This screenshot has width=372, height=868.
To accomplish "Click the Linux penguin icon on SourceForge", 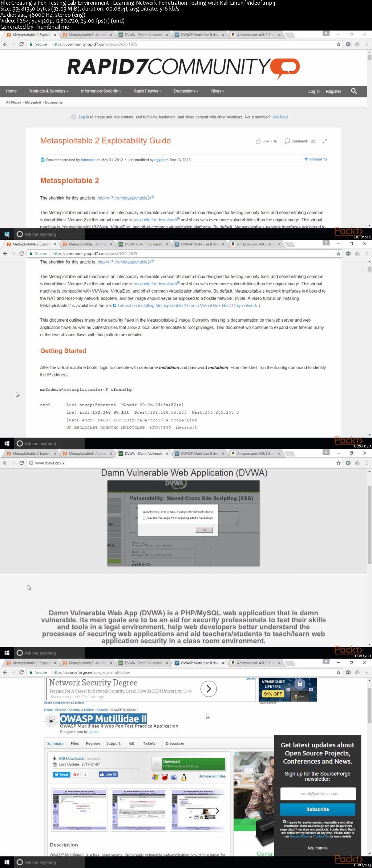I will [x=184, y=777].
